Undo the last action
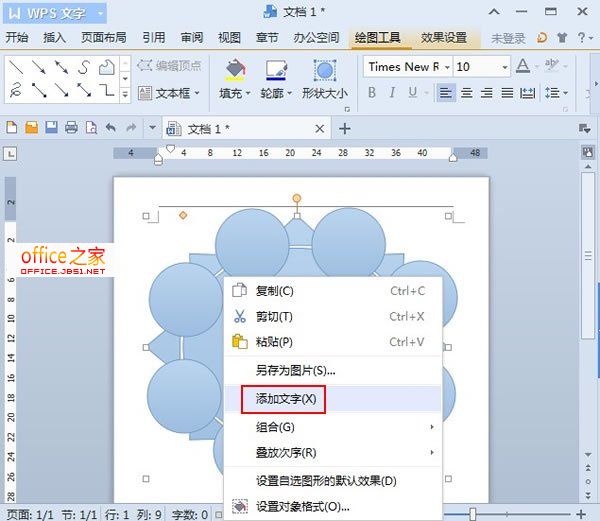This screenshot has width=600, height=521. click(x=111, y=127)
